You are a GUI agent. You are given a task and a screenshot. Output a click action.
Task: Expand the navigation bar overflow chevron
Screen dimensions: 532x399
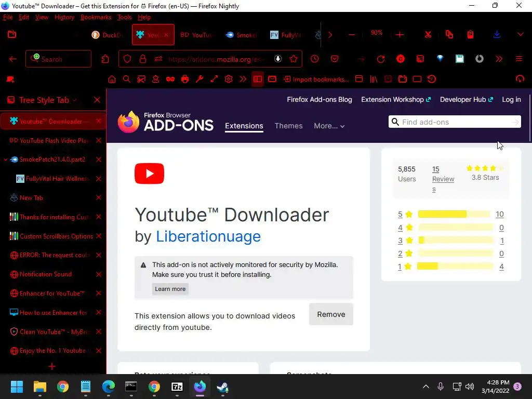click(x=499, y=59)
